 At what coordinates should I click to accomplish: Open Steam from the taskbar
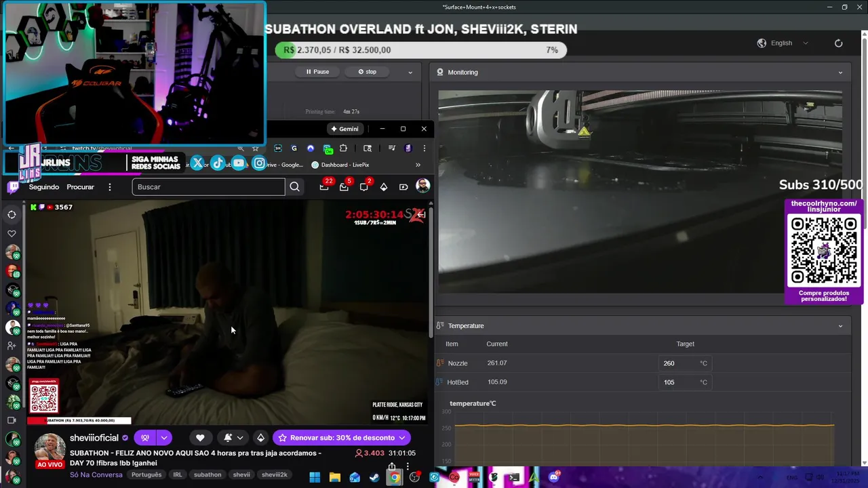click(x=374, y=477)
